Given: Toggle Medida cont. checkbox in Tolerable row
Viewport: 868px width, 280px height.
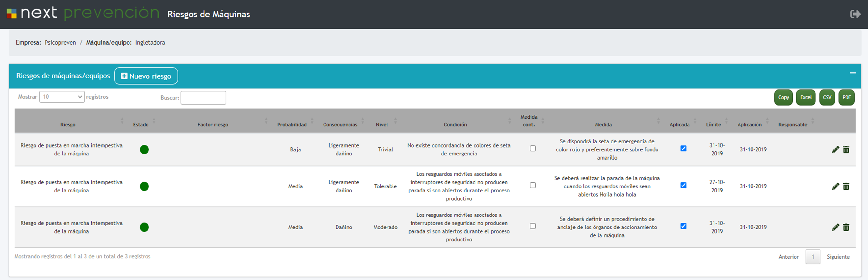Looking at the screenshot, I should pyautogui.click(x=533, y=186).
